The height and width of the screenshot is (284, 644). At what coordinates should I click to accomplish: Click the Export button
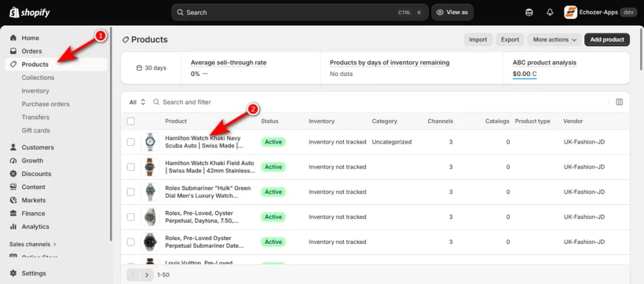pos(510,40)
